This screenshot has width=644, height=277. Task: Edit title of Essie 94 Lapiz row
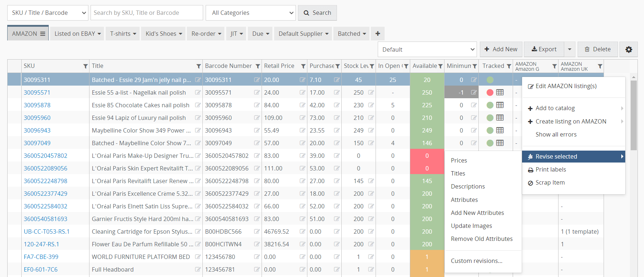click(198, 118)
